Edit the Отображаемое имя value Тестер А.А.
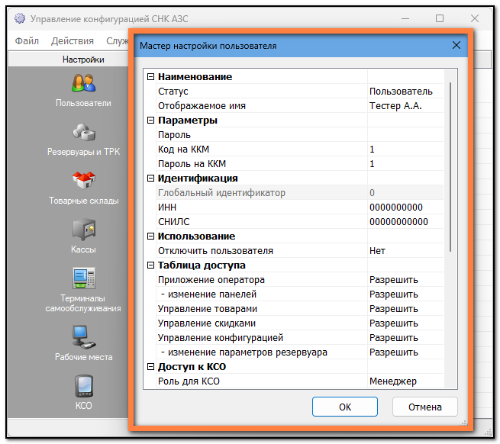Image resolution: width=500 pixels, height=444 pixels. (406, 106)
